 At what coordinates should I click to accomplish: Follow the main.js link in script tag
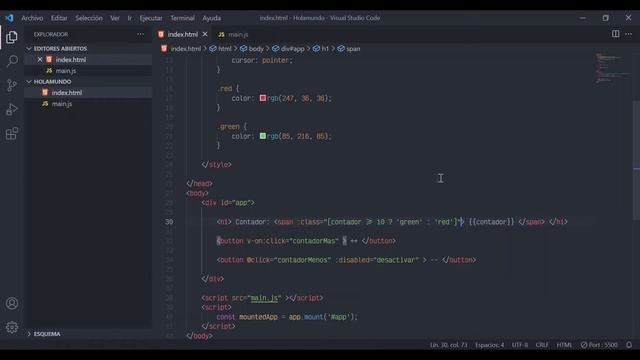264,298
